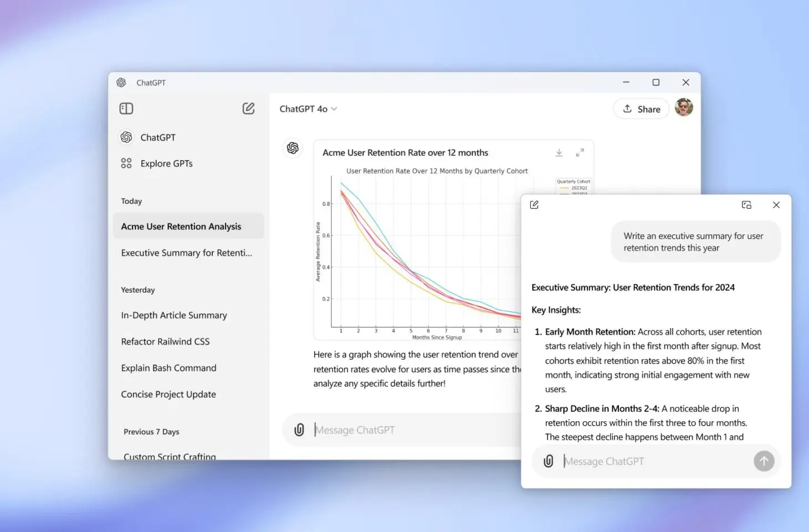Click the ChatGPT assistant avatar next to the chart
The width and height of the screenshot is (809, 532).
click(293, 148)
